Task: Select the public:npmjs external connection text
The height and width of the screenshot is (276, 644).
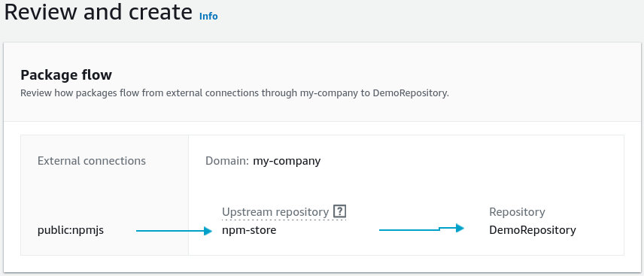Action: (71, 230)
